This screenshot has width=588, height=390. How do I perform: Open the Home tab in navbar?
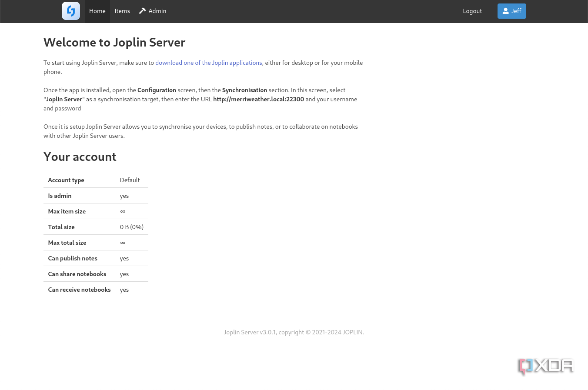[x=97, y=11]
